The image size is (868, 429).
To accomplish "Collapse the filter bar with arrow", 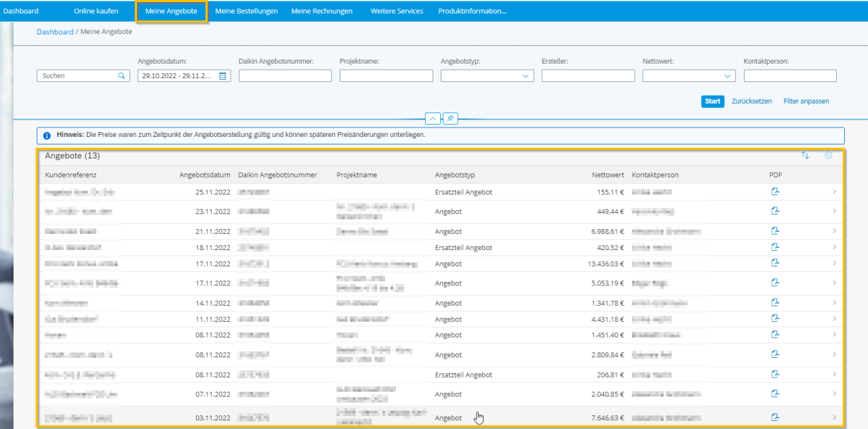I will [x=433, y=119].
